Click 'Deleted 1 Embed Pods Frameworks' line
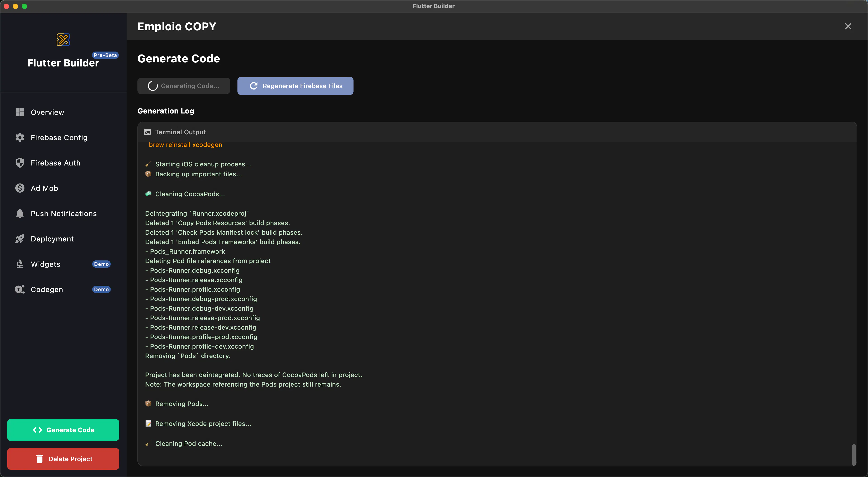 pos(223,242)
